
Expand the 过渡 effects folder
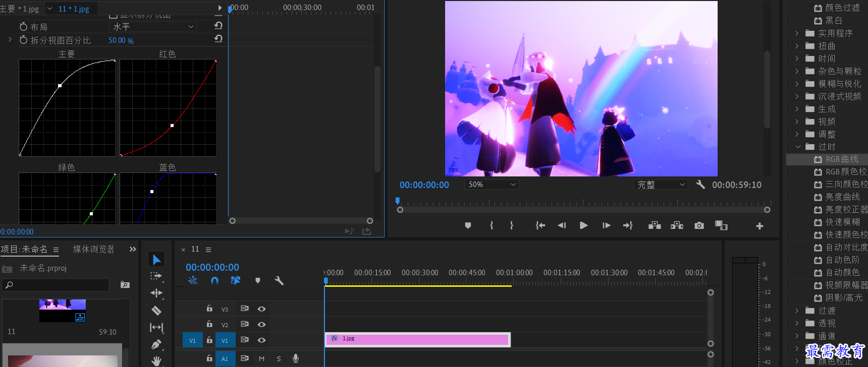pos(797,311)
